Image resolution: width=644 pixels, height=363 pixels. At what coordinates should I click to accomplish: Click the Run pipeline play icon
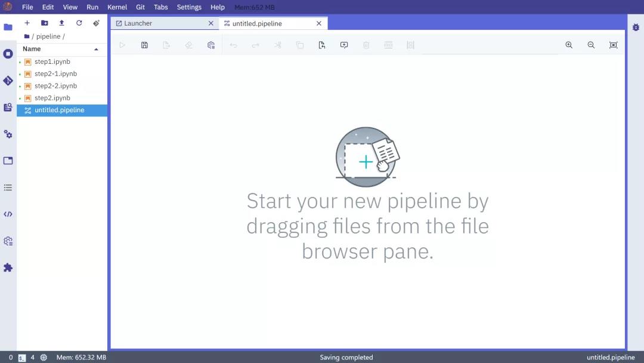[122, 45]
